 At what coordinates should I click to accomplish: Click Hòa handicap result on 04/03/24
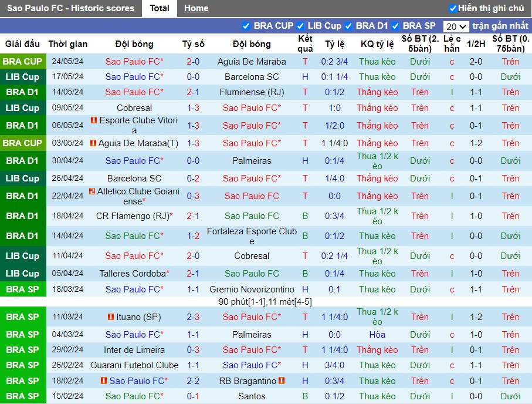pyautogui.click(x=377, y=334)
